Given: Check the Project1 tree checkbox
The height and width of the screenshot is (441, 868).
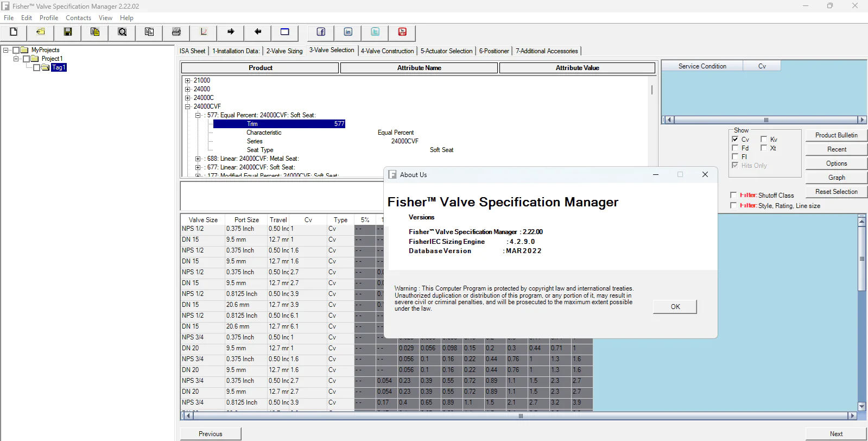Looking at the screenshot, I should click(26, 59).
